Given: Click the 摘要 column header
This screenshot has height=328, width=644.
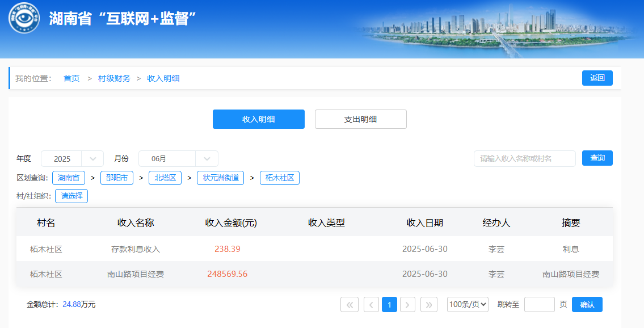Looking at the screenshot, I should 571,222.
